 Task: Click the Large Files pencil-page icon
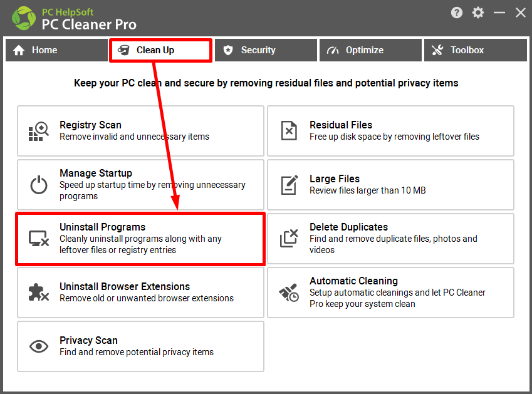click(289, 185)
